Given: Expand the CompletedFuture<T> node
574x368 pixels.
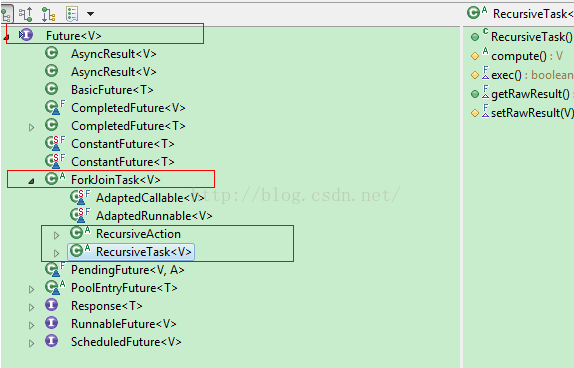Looking at the screenshot, I should [x=31, y=127].
